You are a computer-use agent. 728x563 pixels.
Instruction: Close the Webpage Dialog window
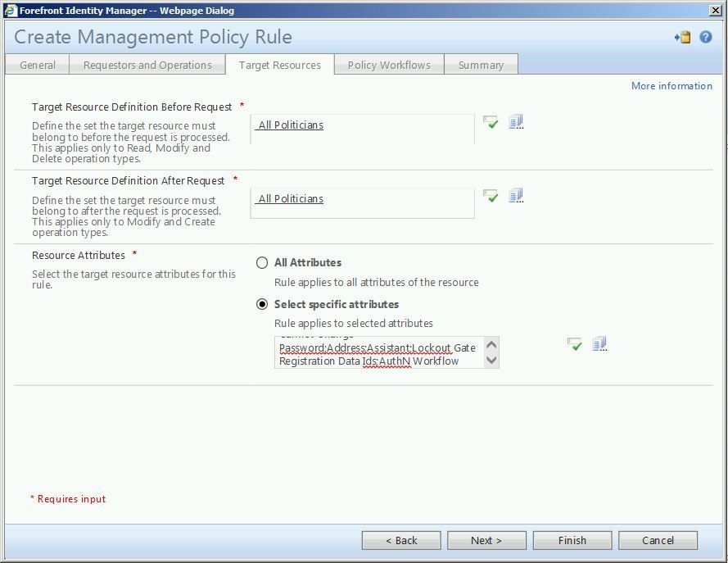click(716, 10)
